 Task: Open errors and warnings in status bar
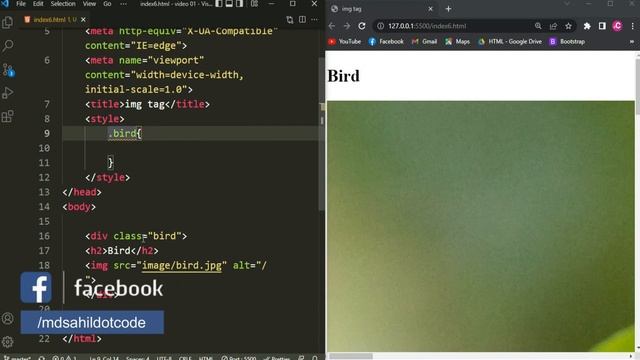pos(64,358)
